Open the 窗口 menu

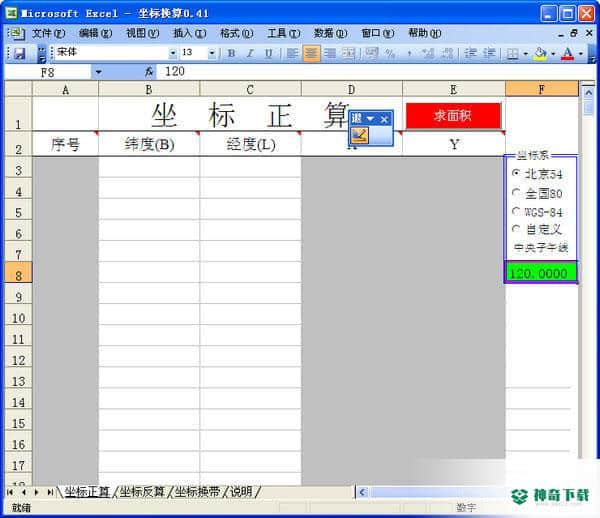pyautogui.click(x=378, y=34)
